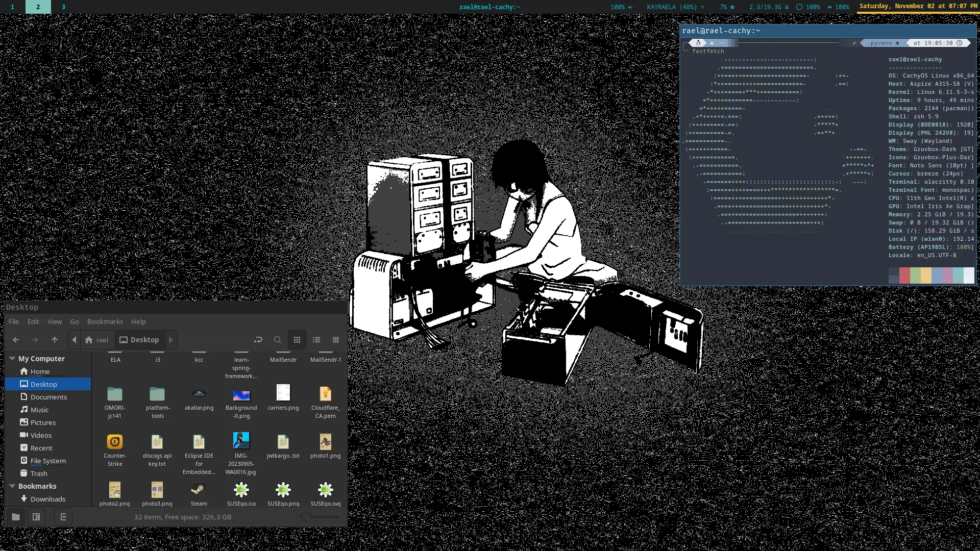Open Home in the sidebar
This screenshot has width=980, height=551.
click(48, 371)
